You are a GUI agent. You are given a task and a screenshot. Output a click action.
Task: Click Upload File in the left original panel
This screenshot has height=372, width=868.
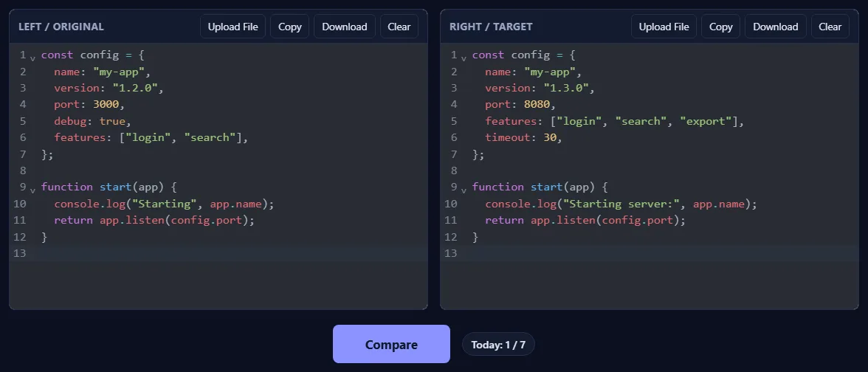point(233,27)
